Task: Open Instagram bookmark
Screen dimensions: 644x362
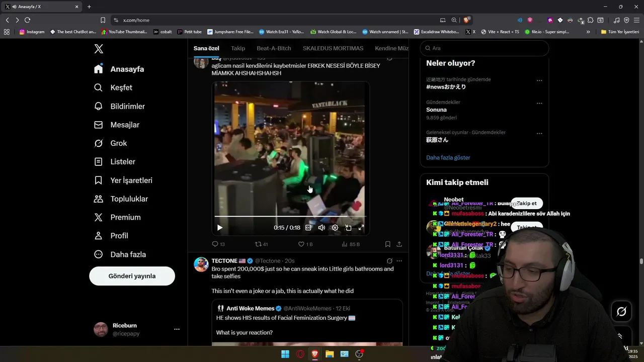Action: [32, 32]
